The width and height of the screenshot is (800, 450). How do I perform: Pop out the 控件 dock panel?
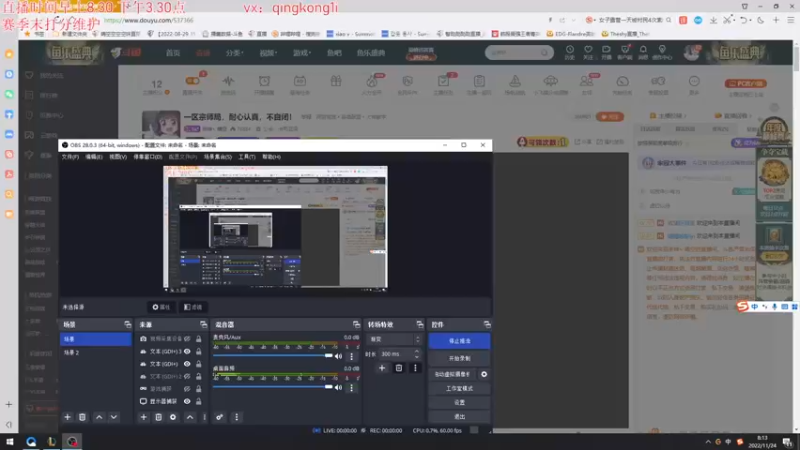tap(487, 324)
